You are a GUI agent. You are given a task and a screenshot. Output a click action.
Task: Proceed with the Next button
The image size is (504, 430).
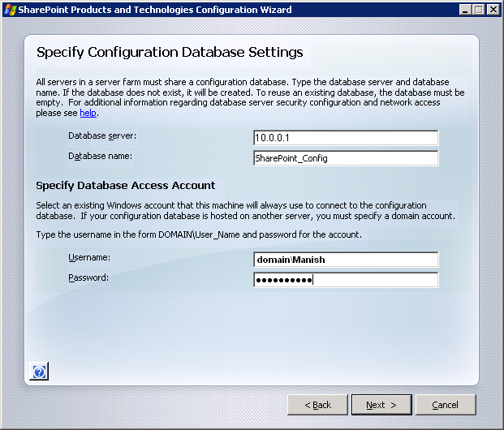click(381, 405)
